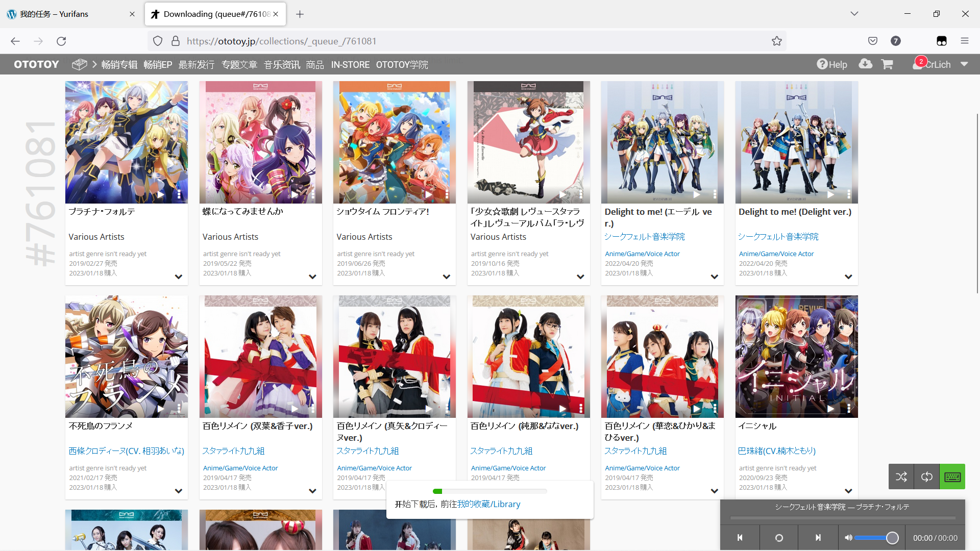The width and height of the screenshot is (980, 551).
Task: Expand details for プラチナ・フォルテ
Action: pos(178,277)
